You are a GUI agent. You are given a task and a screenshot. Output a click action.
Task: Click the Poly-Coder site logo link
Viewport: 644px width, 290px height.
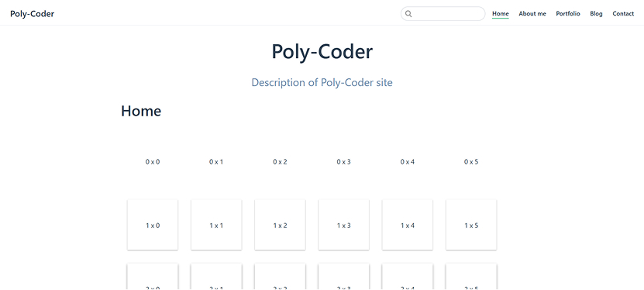[x=32, y=13]
